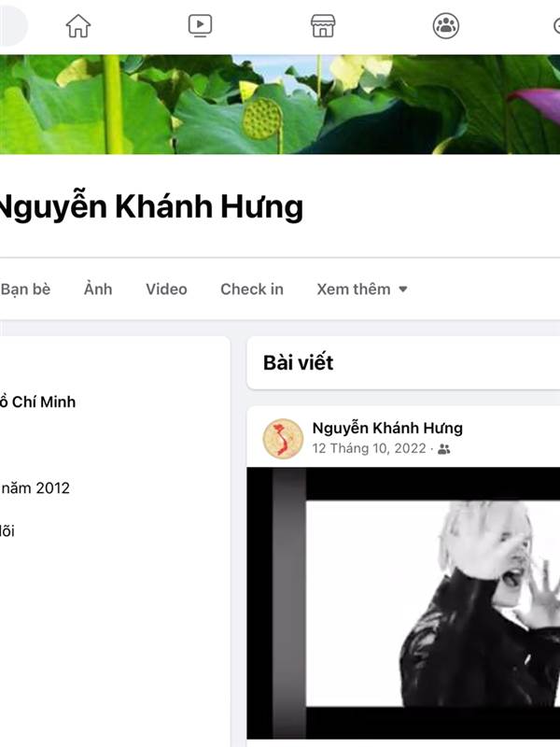Viewport: 560px width, 747px height.
Task: Click the partially visible icon at right edge of top bar
Action: click(x=556, y=26)
